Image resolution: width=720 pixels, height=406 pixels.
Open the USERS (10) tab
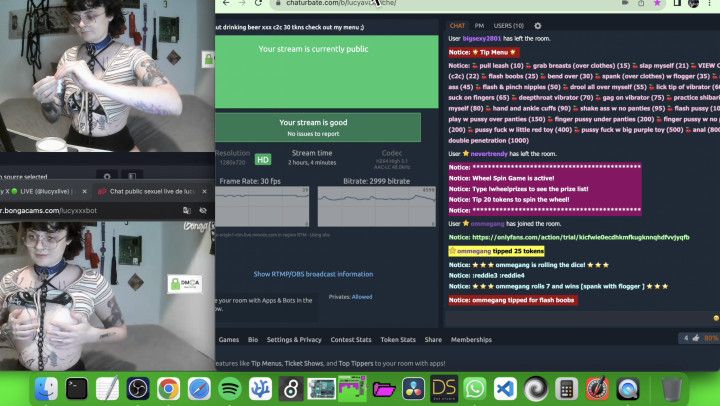(508, 26)
